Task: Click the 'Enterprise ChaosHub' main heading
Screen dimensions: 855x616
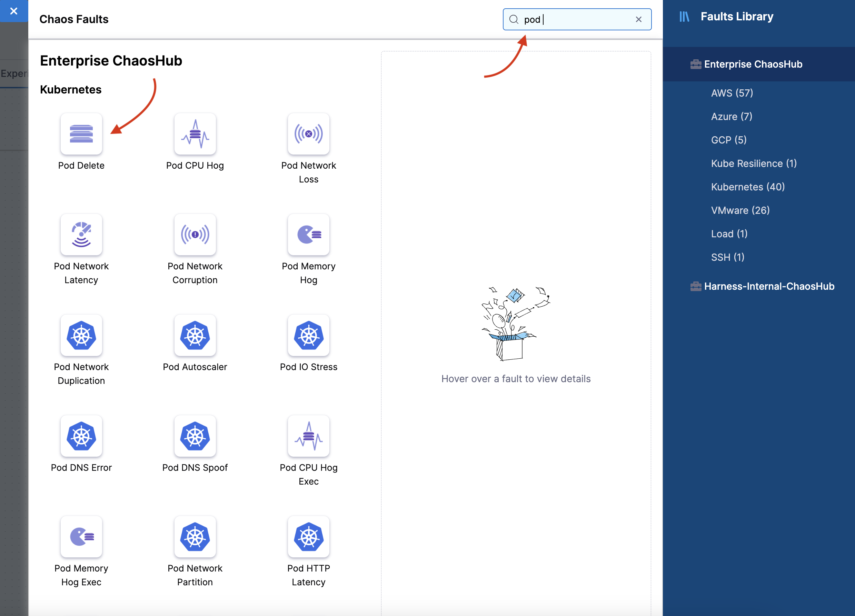Action: [x=111, y=60]
